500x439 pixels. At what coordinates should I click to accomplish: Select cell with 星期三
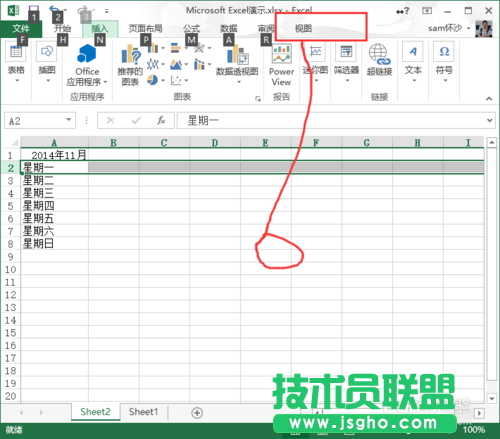54,193
